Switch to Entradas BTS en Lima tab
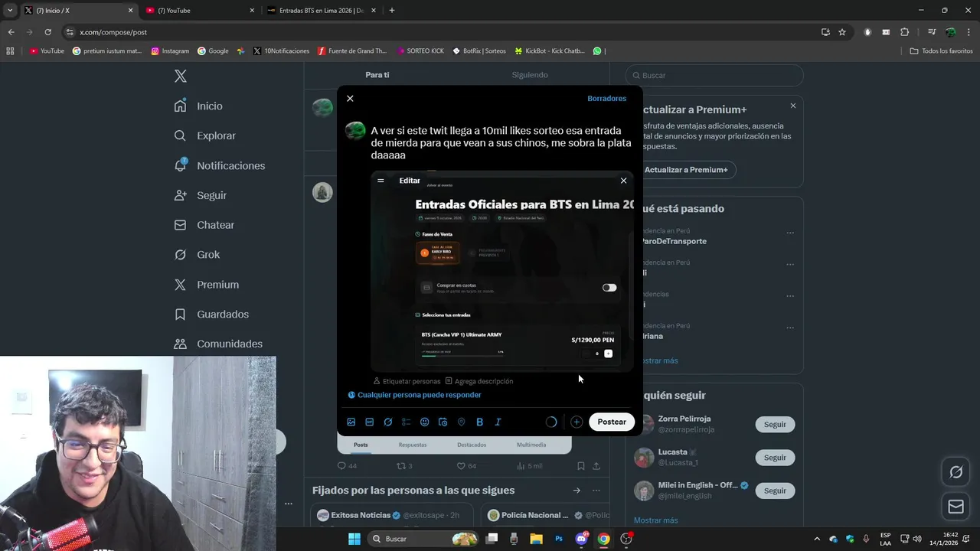The width and height of the screenshot is (980, 551). (320, 10)
